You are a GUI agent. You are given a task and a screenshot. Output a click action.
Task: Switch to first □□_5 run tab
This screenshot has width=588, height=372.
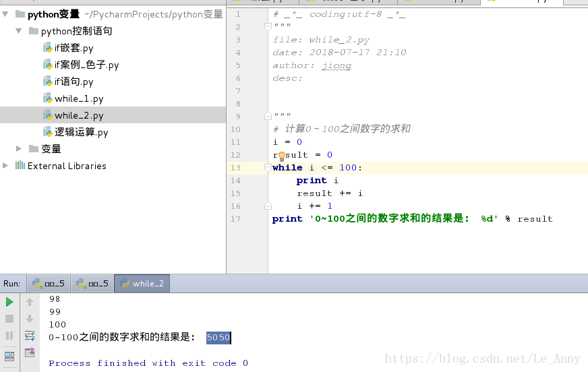(49, 284)
